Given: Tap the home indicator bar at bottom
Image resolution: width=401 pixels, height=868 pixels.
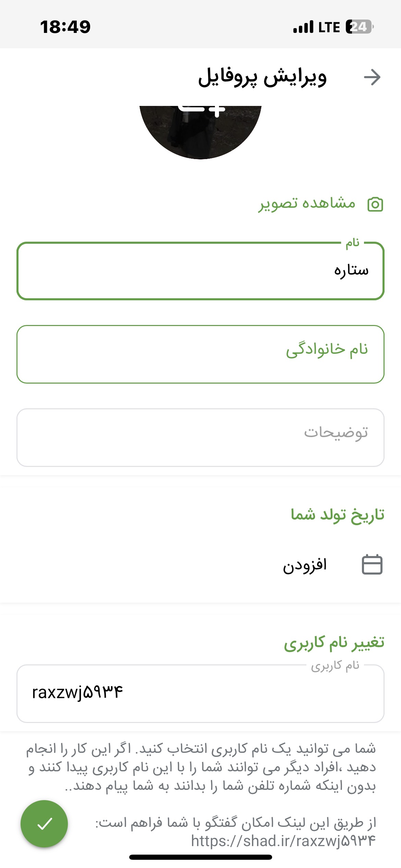Looking at the screenshot, I should point(200,857).
